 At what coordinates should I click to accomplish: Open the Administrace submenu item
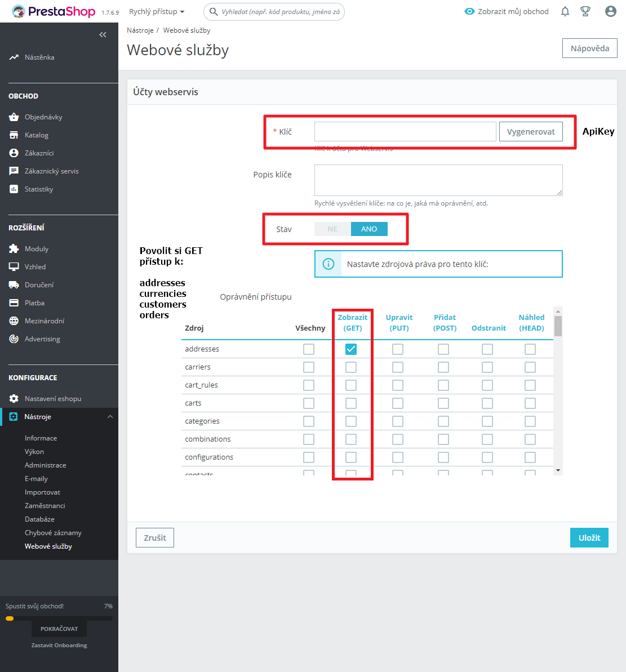click(46, 465)
